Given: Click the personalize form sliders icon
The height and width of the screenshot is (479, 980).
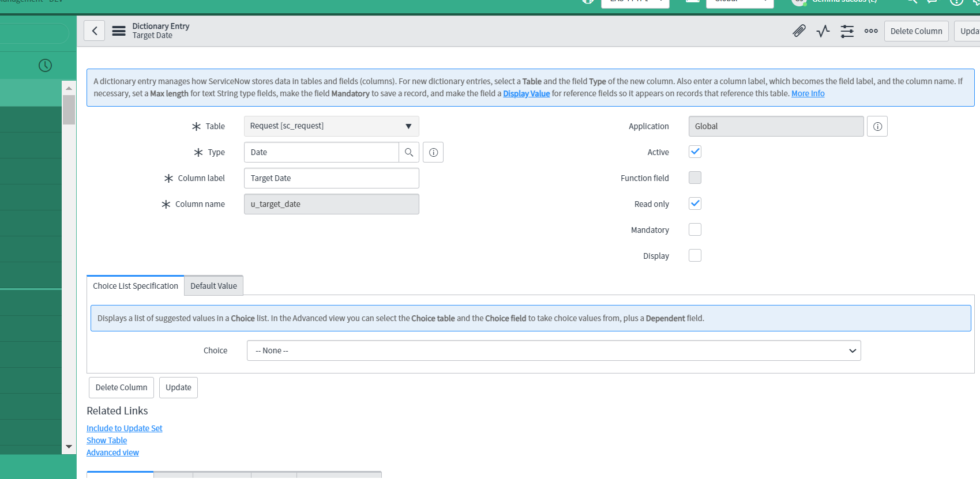Looking at the screenshot, I should pos(847,31).
